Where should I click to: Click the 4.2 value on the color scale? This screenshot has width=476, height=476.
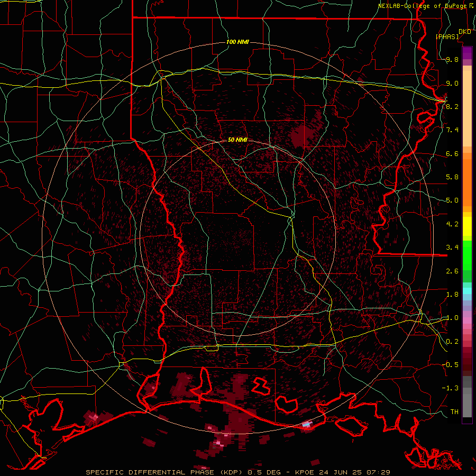click(x=452, y=224)
